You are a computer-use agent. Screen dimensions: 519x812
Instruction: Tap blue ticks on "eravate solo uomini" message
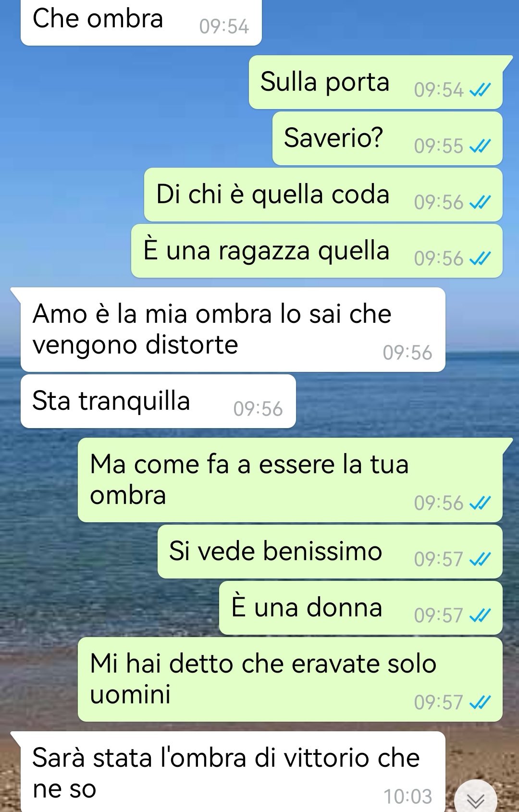480,702
